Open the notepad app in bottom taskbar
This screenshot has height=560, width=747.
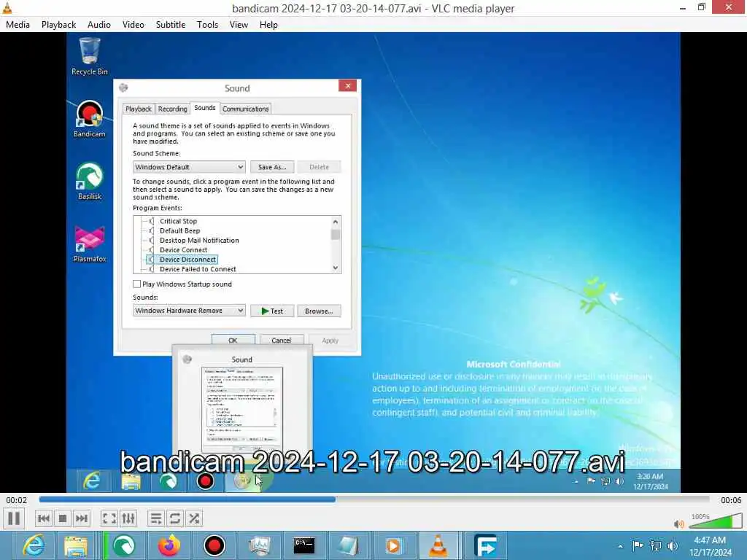[349, 545]
